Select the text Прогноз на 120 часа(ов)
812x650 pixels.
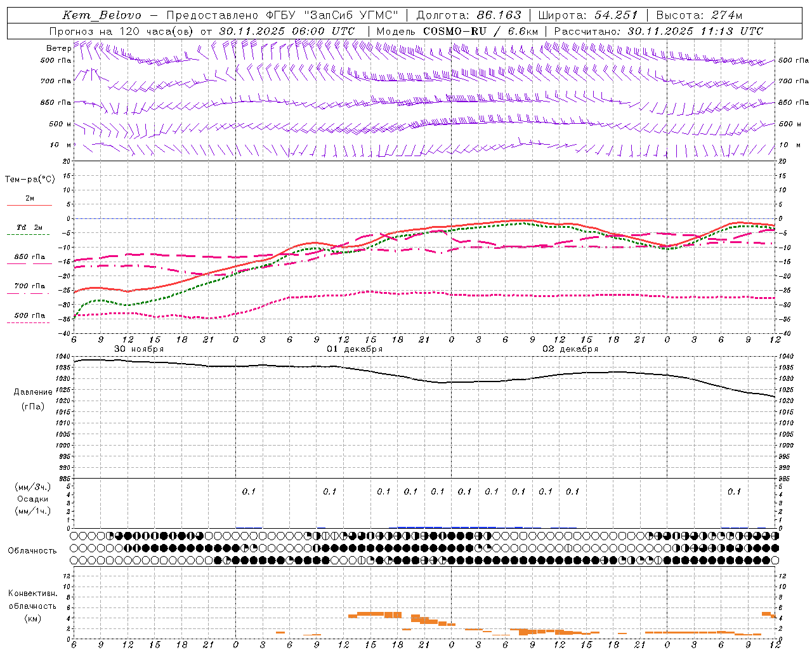pyautogui.click(x=123, y=31)
